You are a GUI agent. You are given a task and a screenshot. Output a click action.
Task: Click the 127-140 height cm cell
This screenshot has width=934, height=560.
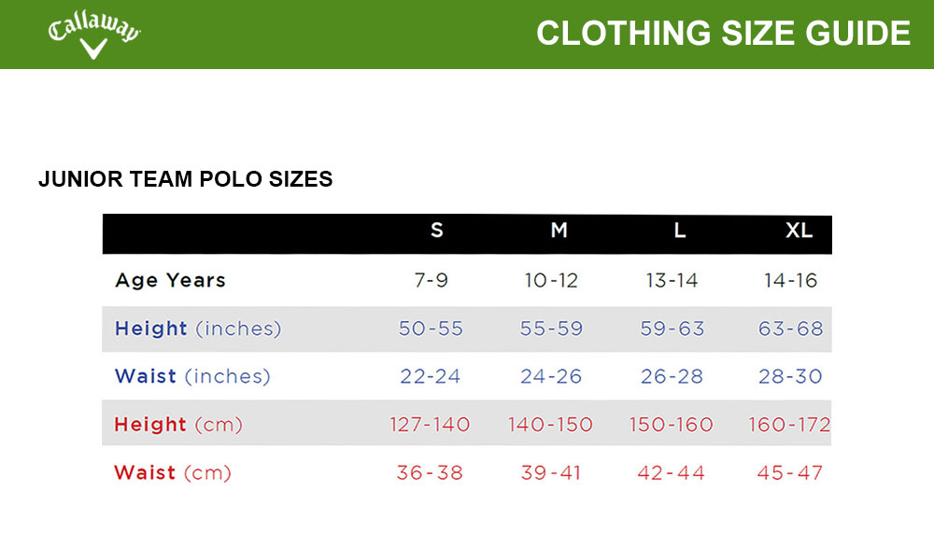[430, 425]
